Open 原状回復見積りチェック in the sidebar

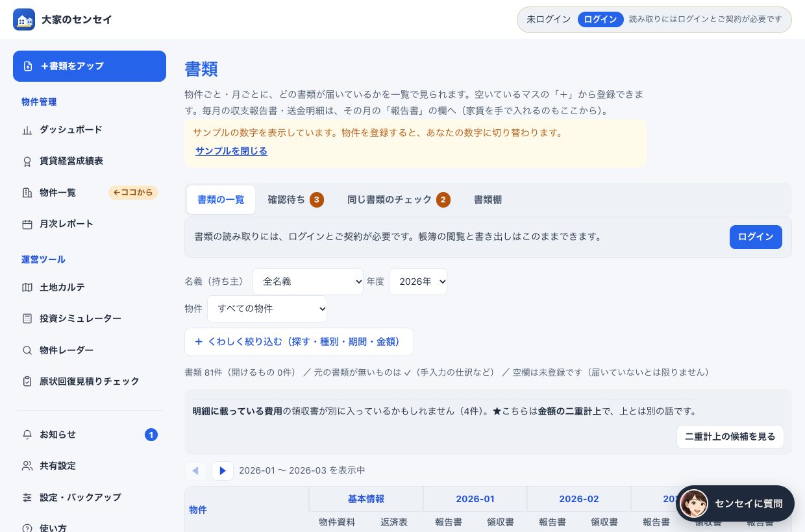coord(90,381)
